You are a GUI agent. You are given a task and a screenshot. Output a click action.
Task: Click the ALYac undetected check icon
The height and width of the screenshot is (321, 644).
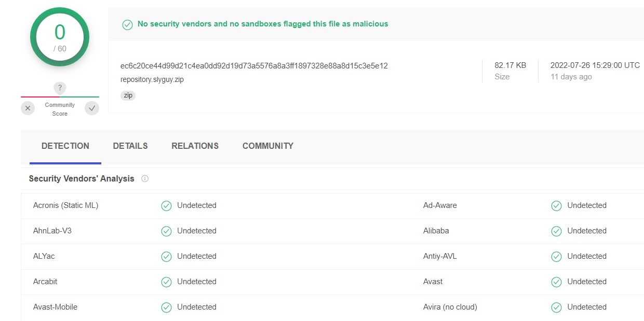[166, 257]
